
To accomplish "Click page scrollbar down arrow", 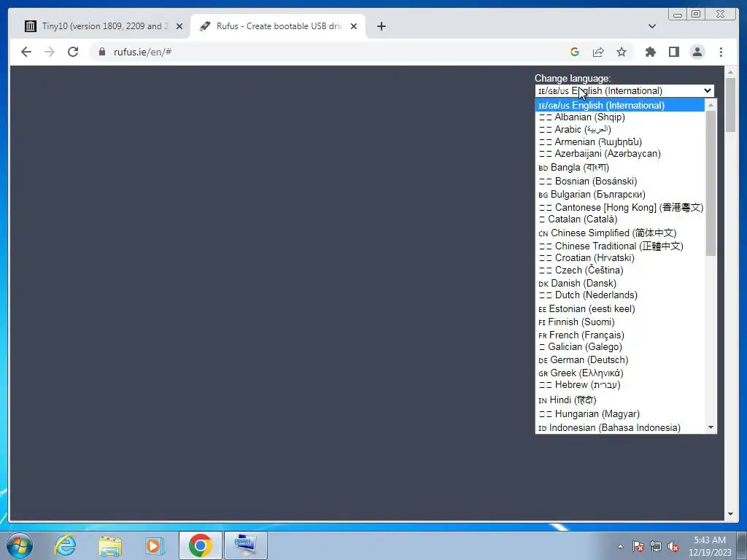I will pyautogui.click(x=731, y=514).
